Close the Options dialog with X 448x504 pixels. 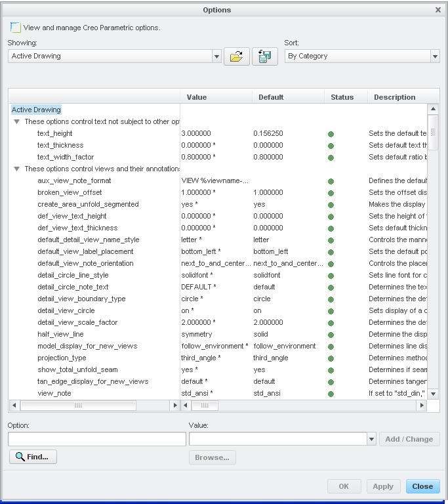click(x=438, y=10)
